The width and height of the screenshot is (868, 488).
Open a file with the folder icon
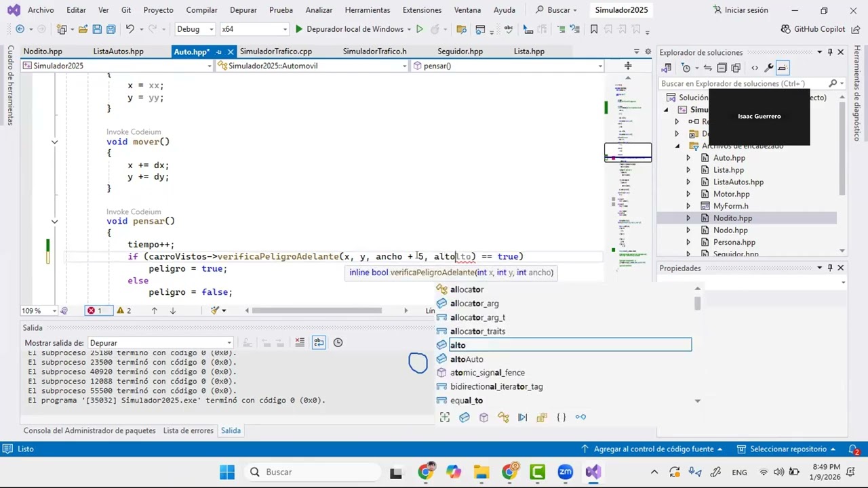83,29
